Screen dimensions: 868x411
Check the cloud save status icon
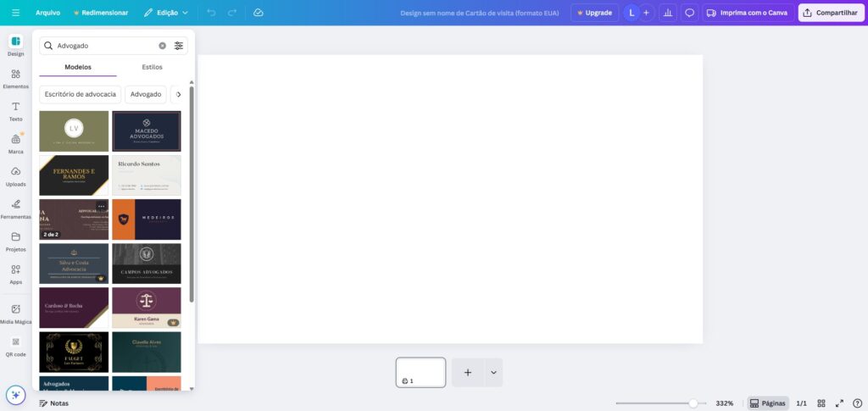[258, 12]
